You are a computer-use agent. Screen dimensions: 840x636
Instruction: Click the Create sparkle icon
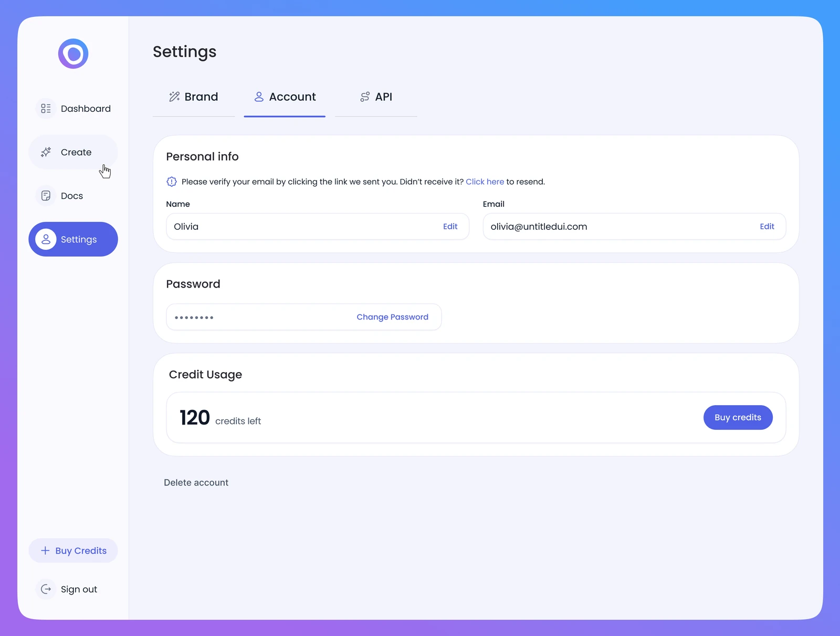[46, 152]
